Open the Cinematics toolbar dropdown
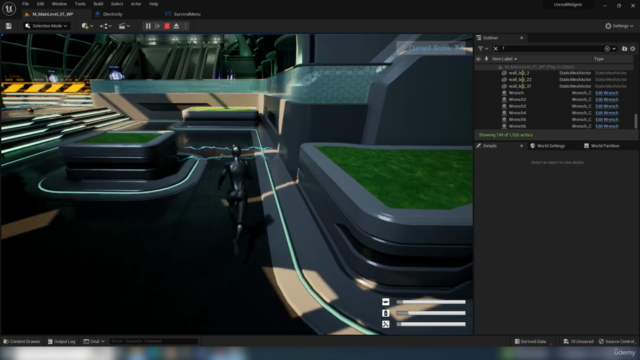Image resolution: width=640 pixels, height=360 pixels. pos(124,26)
